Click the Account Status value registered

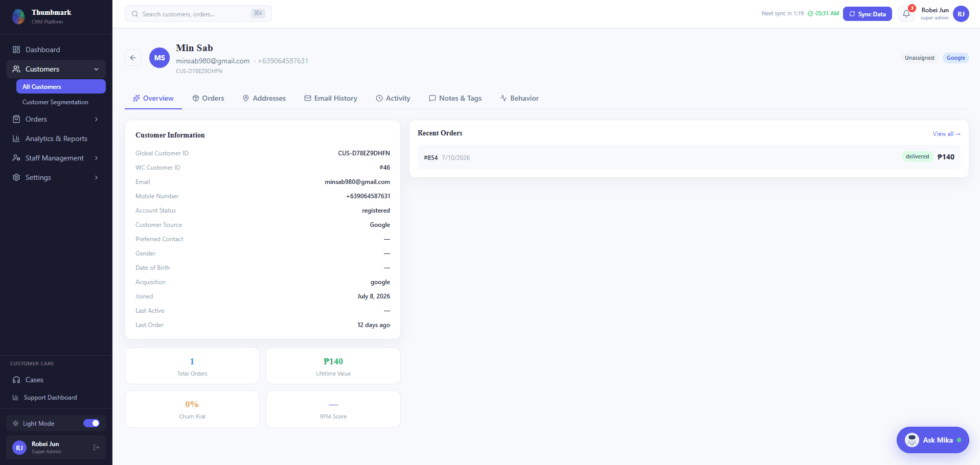(x=376, y=211)
